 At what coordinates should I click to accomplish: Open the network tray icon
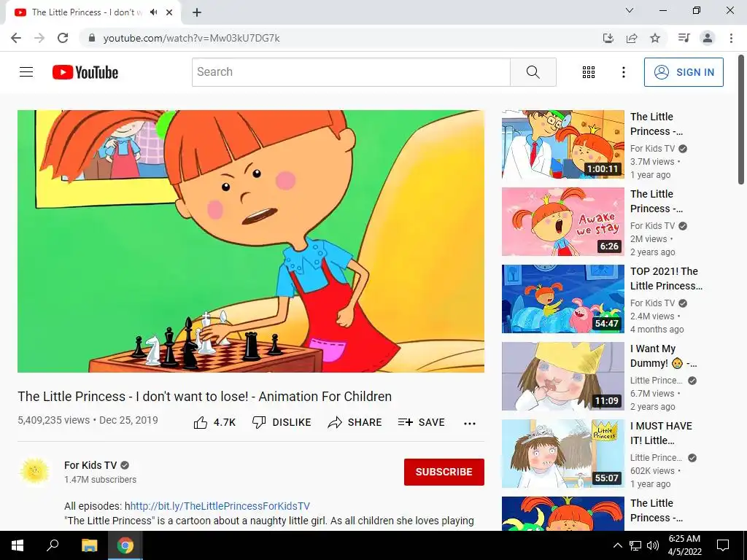(635, 545)
